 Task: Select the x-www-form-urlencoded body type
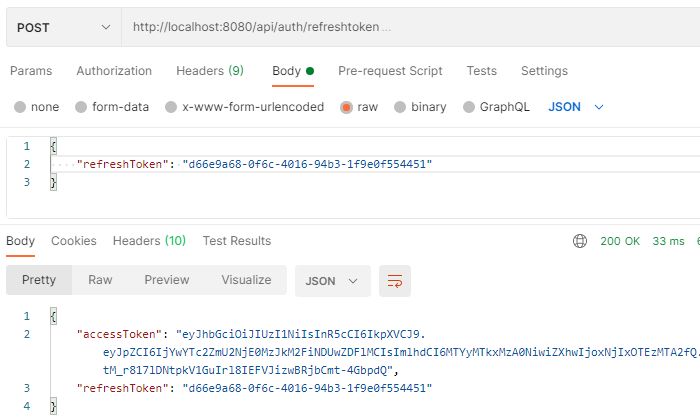coord(245,107)
